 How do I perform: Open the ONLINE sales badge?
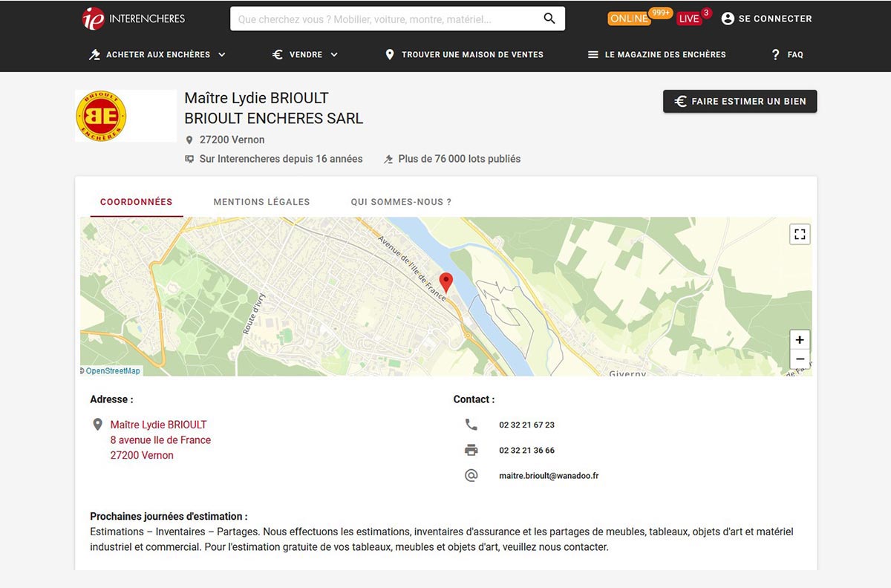[x=629, y=19]
